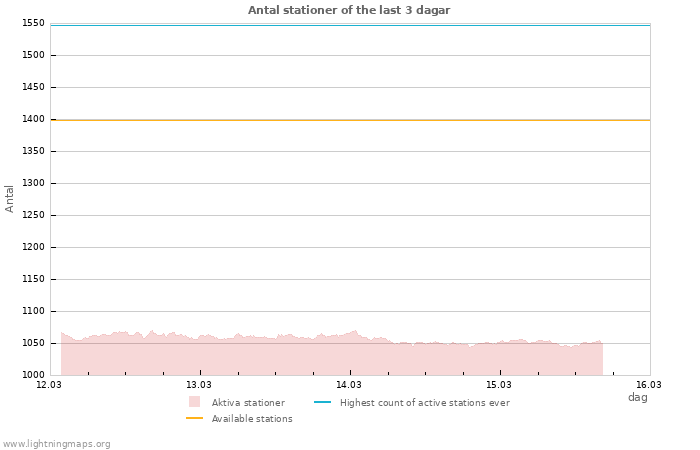Click the 1400 y-axis tick value
The width and height of the screenshot is (700, 450).
33,119
